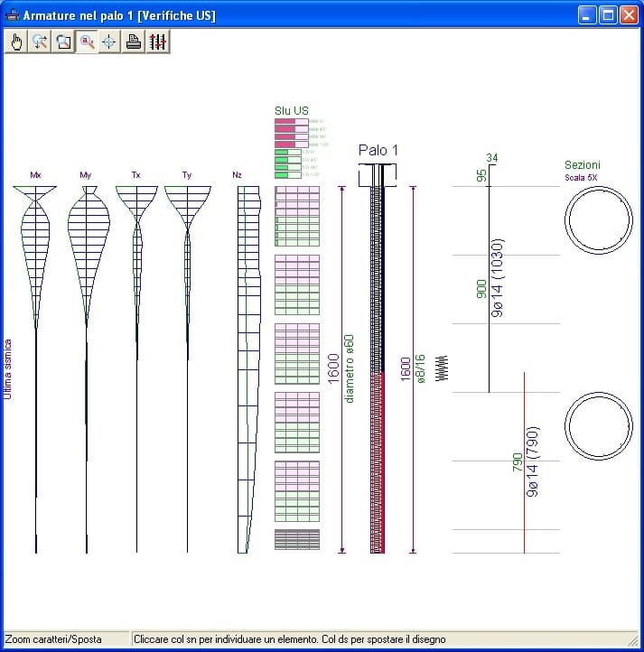Select the pan hand tool
Screen dimensions: 644x652
[x=16, y=42]
